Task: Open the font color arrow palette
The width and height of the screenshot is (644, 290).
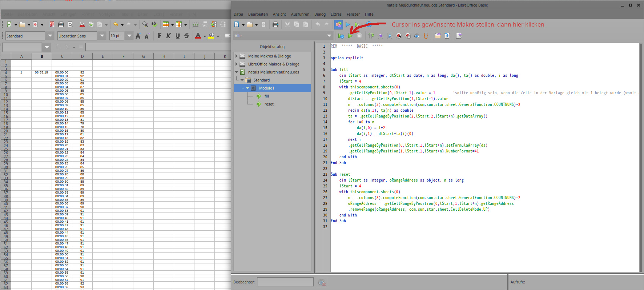Action: point(205,36)
